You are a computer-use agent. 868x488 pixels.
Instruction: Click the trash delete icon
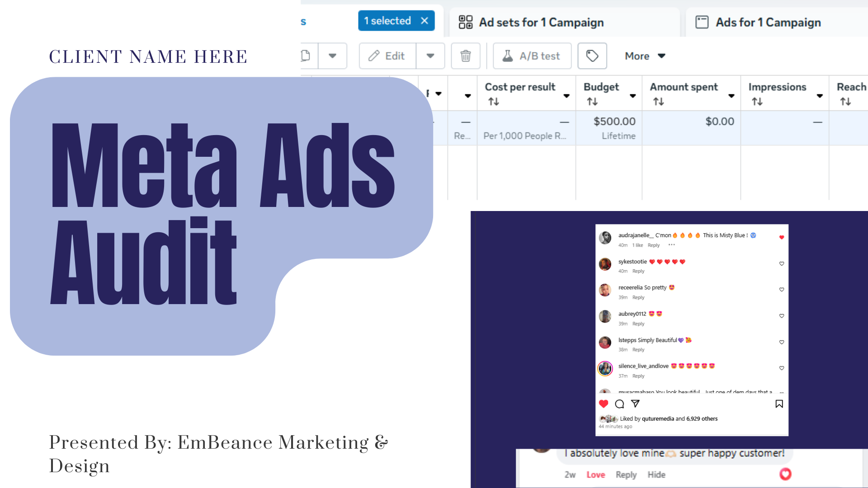(466, 56)
